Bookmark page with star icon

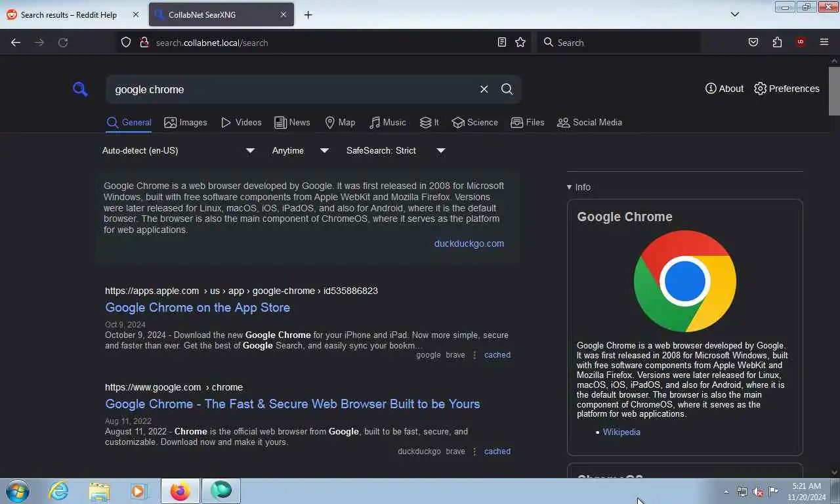point(520,43)
